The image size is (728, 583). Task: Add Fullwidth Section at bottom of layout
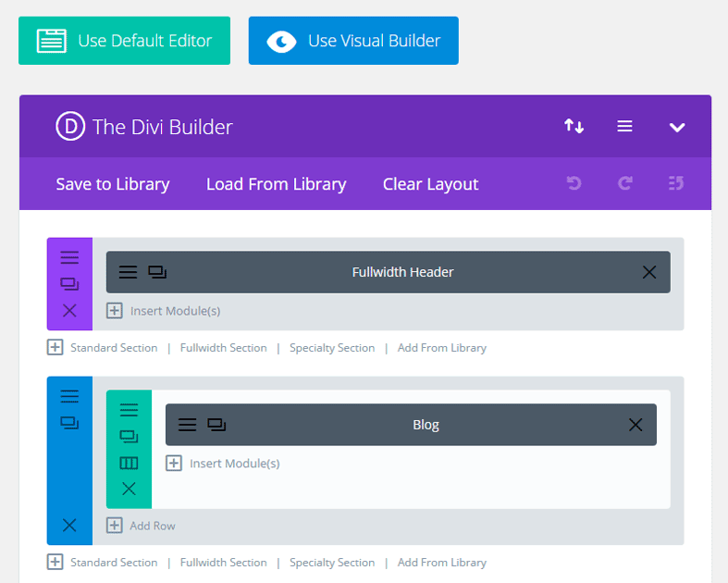point(223,563)
